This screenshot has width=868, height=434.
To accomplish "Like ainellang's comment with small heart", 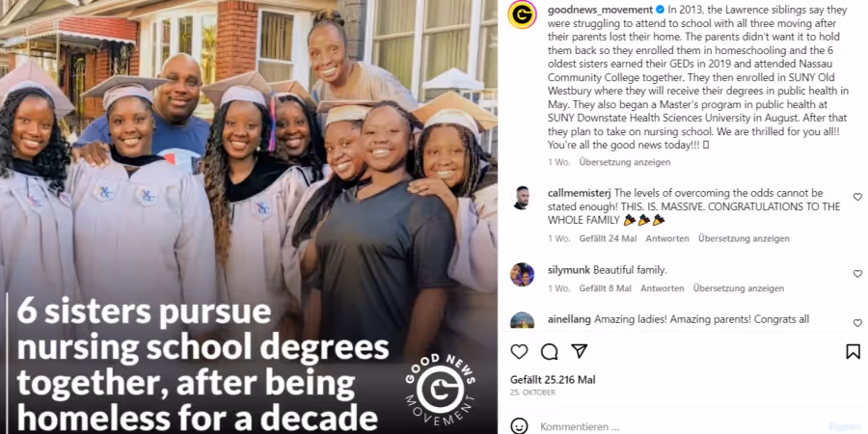I will (x=857, y=323).
